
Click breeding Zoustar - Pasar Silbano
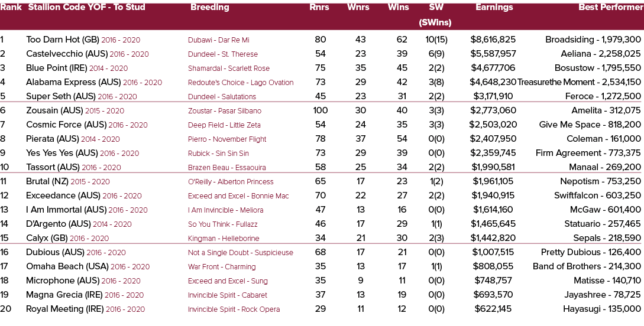225,111
